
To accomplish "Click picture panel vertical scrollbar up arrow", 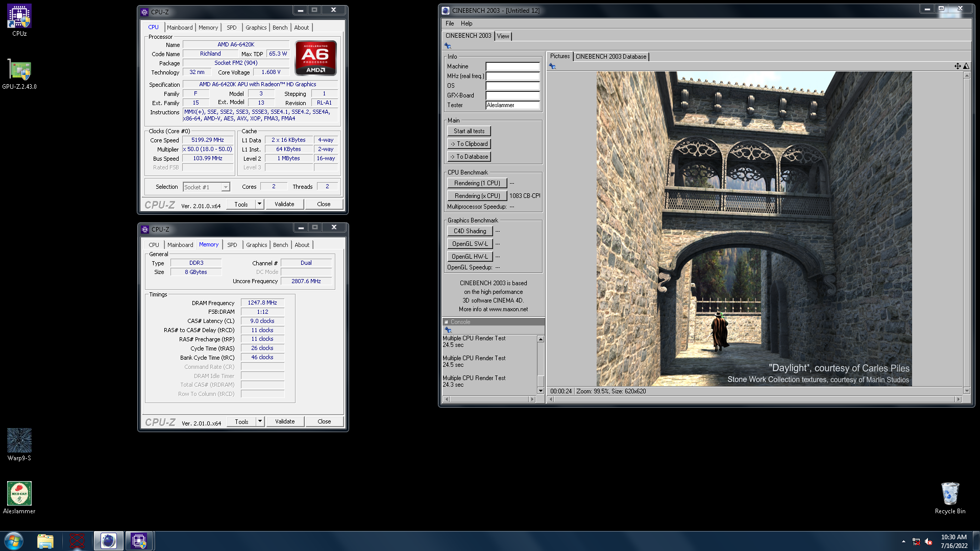I will click(966, 76).
